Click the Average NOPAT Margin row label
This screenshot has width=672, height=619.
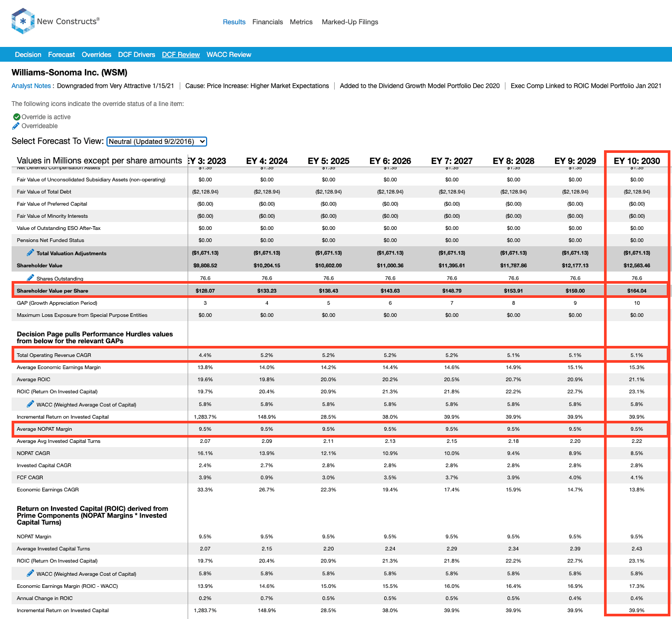tap(44, 429)
